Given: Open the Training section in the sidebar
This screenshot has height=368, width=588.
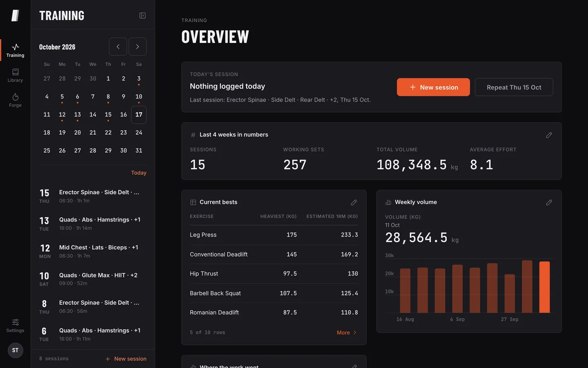Looking at the screenshot, I should click(15, 50).
